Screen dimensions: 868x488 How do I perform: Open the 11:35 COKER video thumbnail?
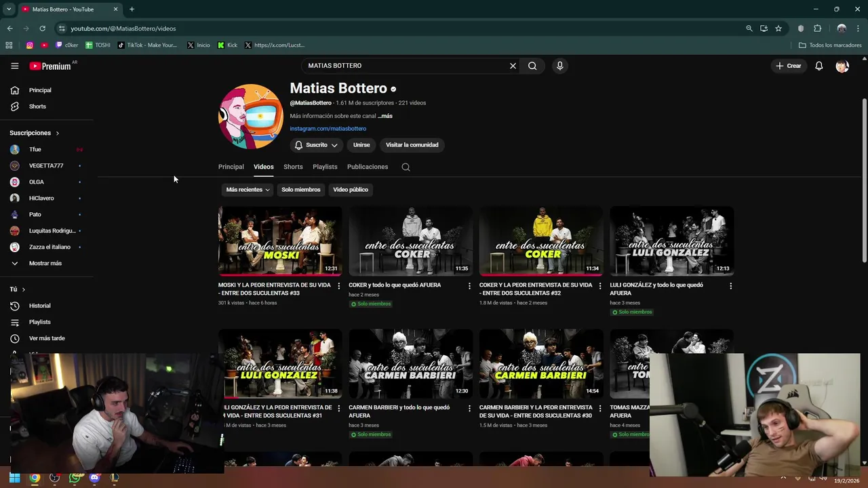(410, 241)
